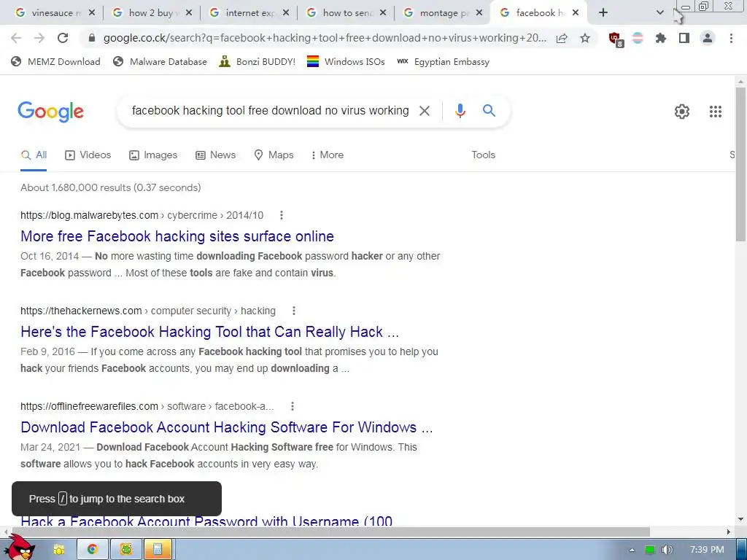747x560 pixels.
Task: Bookmark this page with the star icon
Action: point(585,38)
